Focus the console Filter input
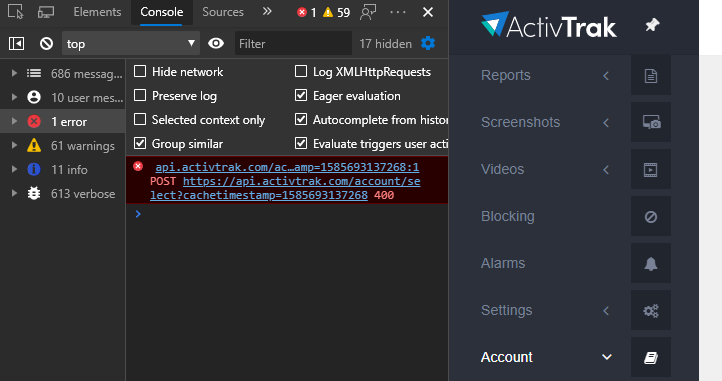The height and width of the screenshot is (381, 722). click(293, 44)
